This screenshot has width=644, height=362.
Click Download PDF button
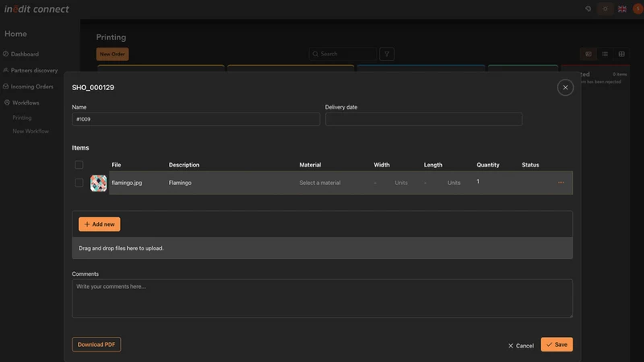pos(97,344)
